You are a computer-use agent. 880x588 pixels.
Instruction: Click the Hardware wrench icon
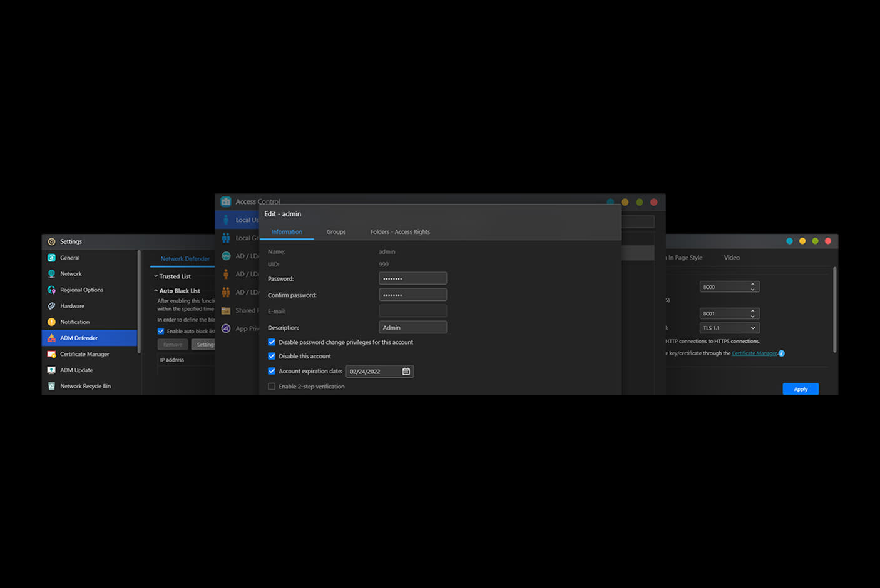(x=51, y=306)
